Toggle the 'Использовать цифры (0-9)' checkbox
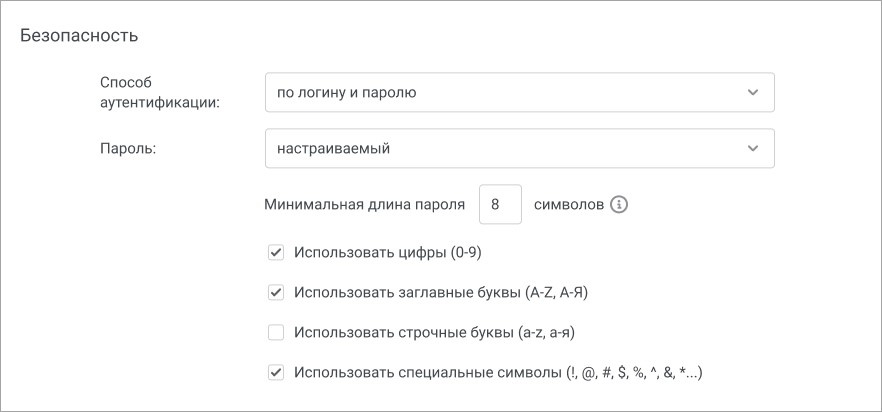The height and width of the screenshot is (412, 882). [276, 253]
